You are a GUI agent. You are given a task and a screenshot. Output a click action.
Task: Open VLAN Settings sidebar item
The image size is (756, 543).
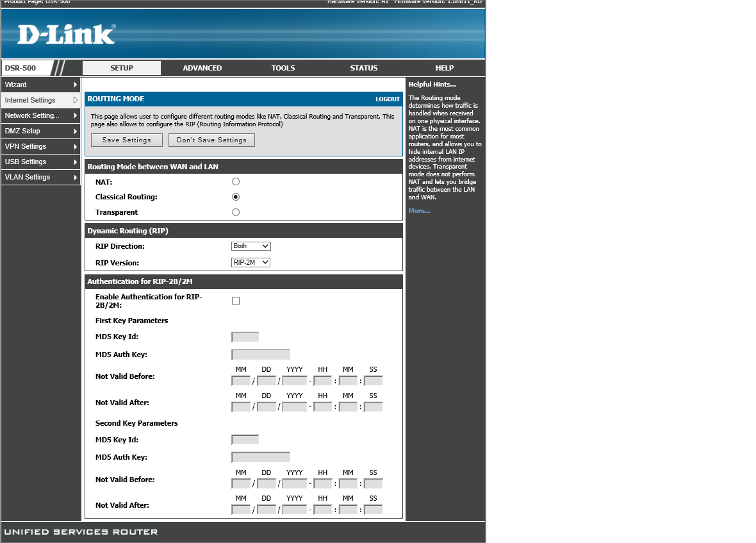click(x=27, y=177)
